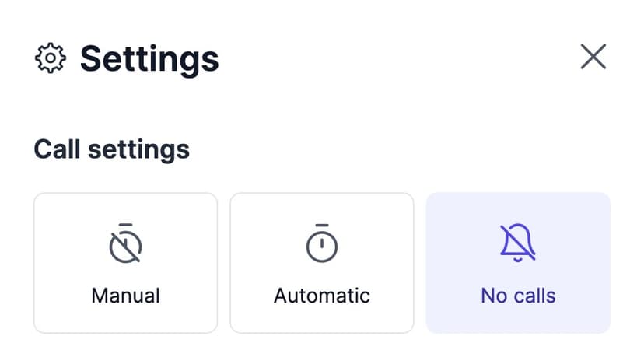
Task: Click the muted bell icon
Action: [518, 243]
